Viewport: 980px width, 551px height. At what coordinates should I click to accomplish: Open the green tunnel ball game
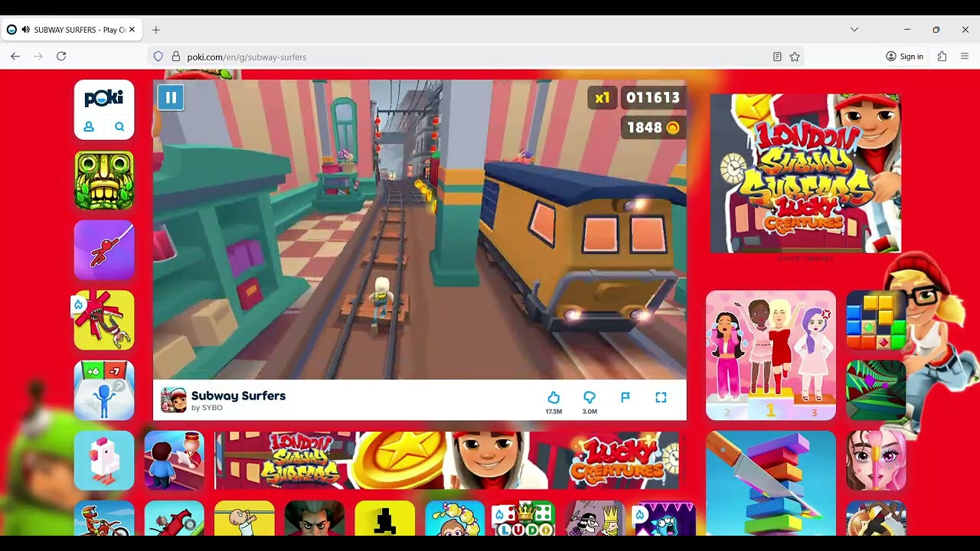[x=876, y=390]
